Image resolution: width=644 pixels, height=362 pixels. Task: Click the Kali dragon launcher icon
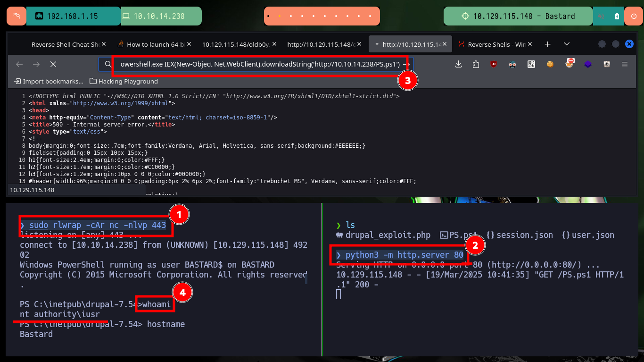click(x=16, y=16)
